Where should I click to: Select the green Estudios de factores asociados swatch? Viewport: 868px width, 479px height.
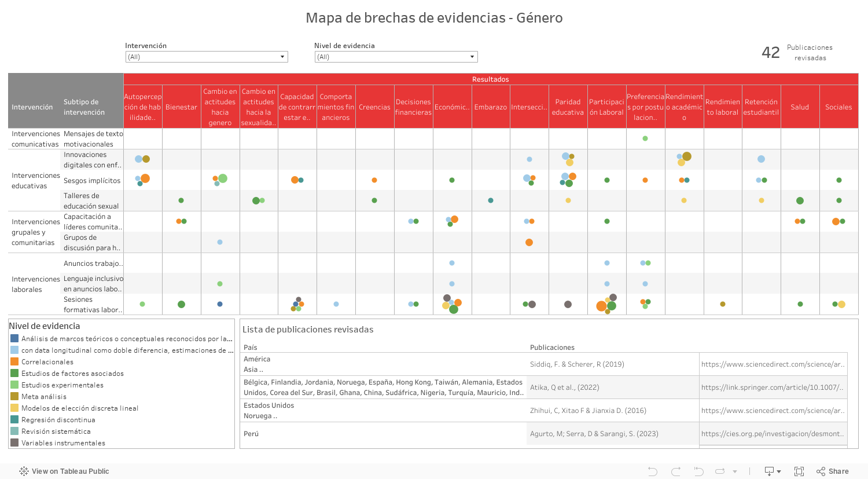click(x=14, y=373)
